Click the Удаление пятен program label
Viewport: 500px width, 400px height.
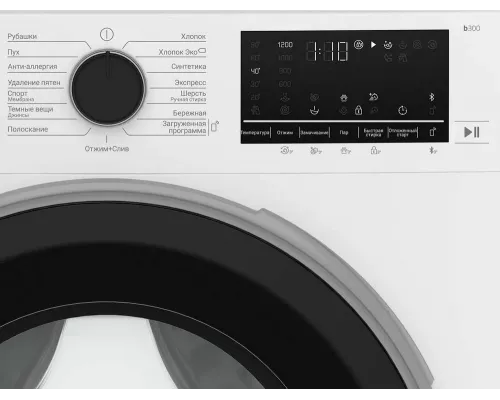(x=34, y=82)
